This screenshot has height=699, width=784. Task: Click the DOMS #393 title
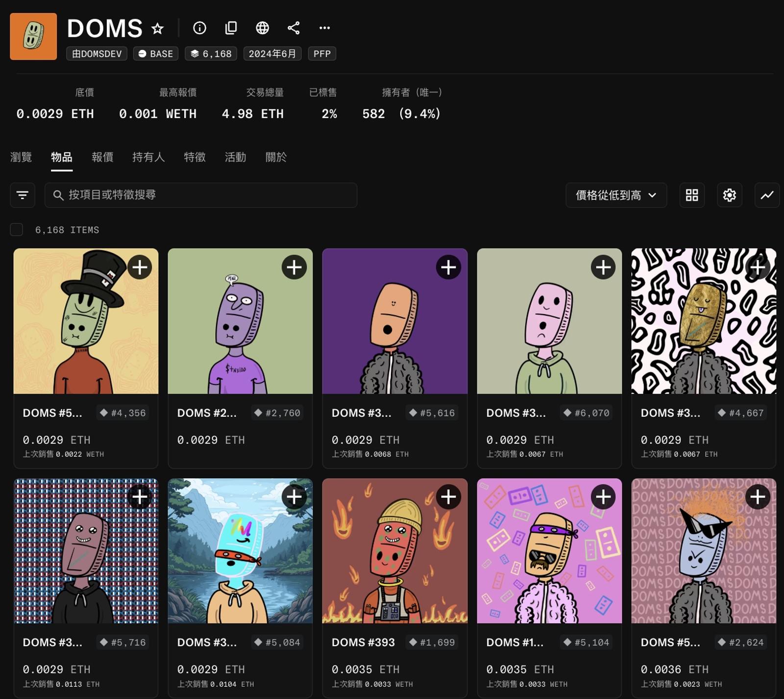coord(363,642)
